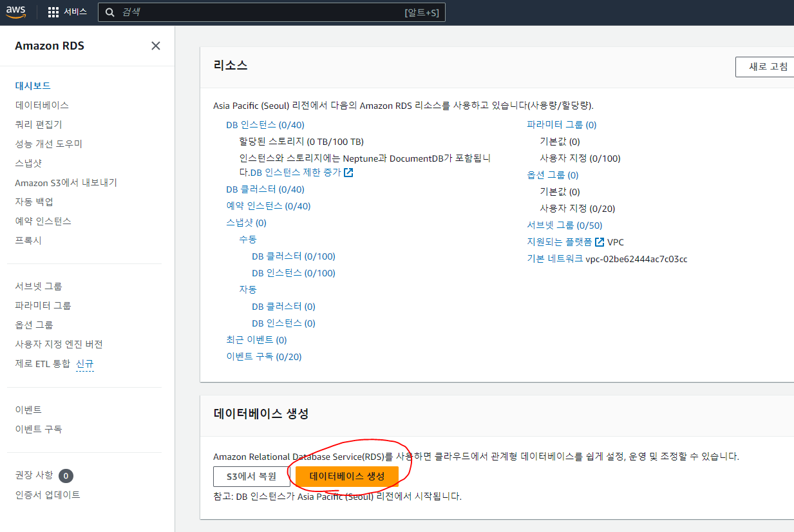
Task: Open 데이터베이스 in the sidebar
Action: coord(42,105)
